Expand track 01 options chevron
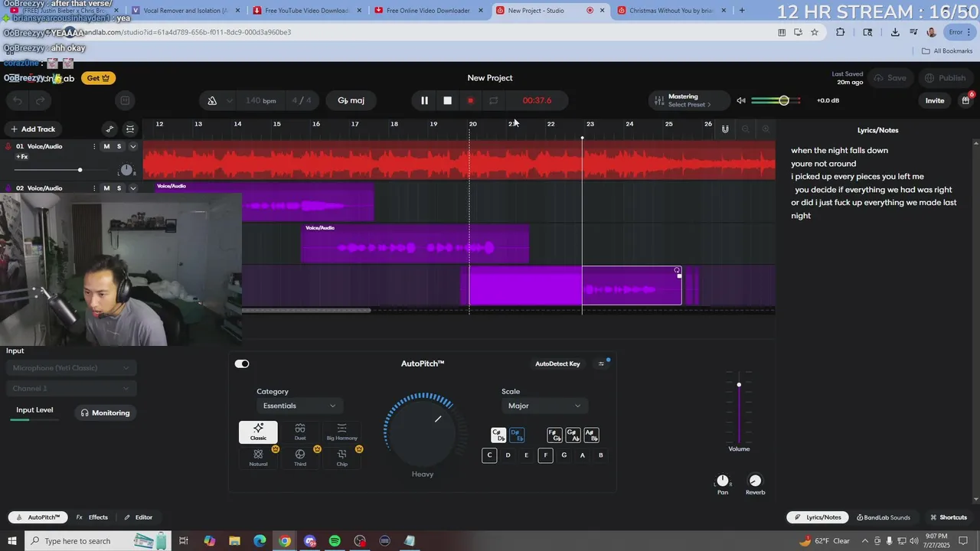The height and width of the screenshot is (551, 980). (132, 146)
